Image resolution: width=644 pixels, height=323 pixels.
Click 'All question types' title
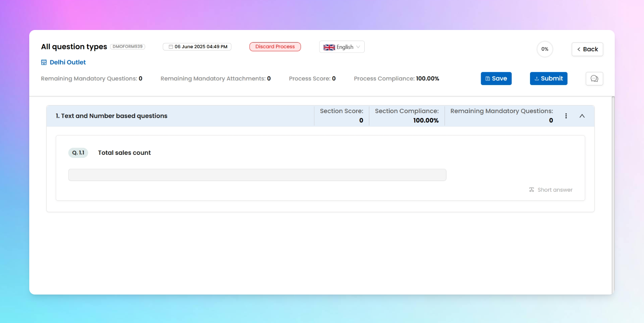[74, 47]
